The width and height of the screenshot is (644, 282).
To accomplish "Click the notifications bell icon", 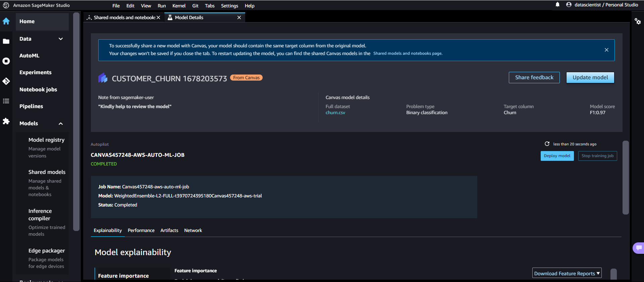I will tap(557, 5).
